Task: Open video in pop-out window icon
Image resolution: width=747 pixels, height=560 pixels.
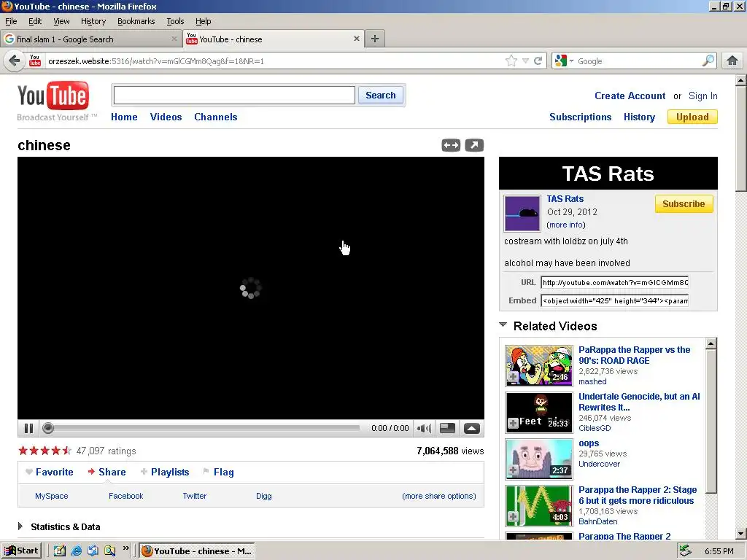Action: (474, 145)
